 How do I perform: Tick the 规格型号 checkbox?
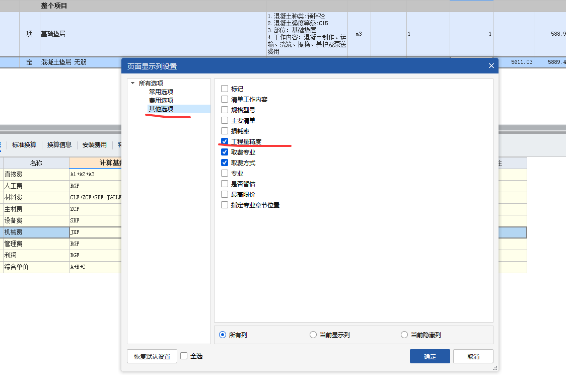(x=225, y=110)
